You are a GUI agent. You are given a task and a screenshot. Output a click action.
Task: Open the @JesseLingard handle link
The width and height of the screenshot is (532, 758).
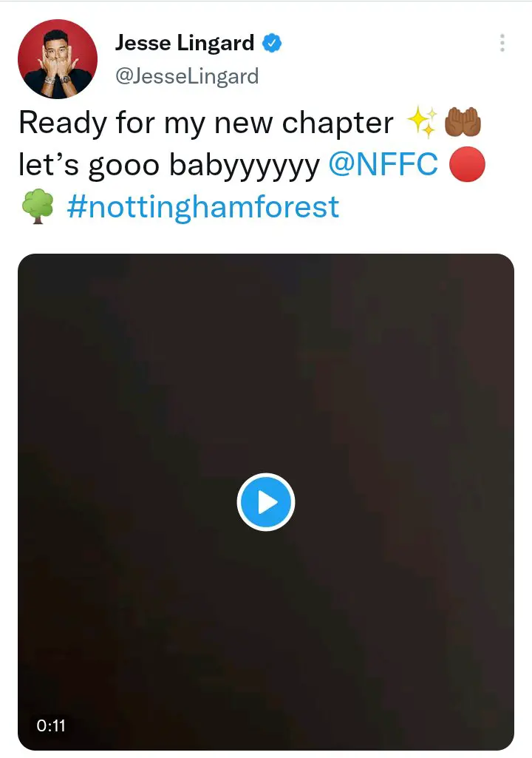(x=187, y=75)
